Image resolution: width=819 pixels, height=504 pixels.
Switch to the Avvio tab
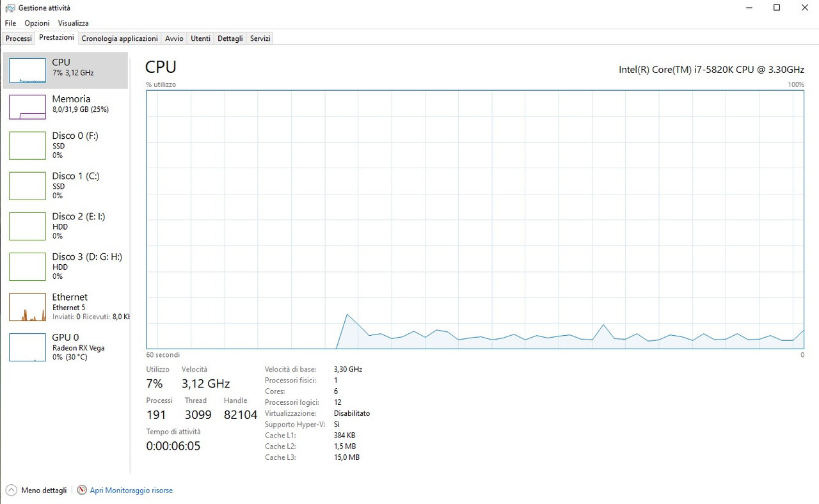pos(174,38)
